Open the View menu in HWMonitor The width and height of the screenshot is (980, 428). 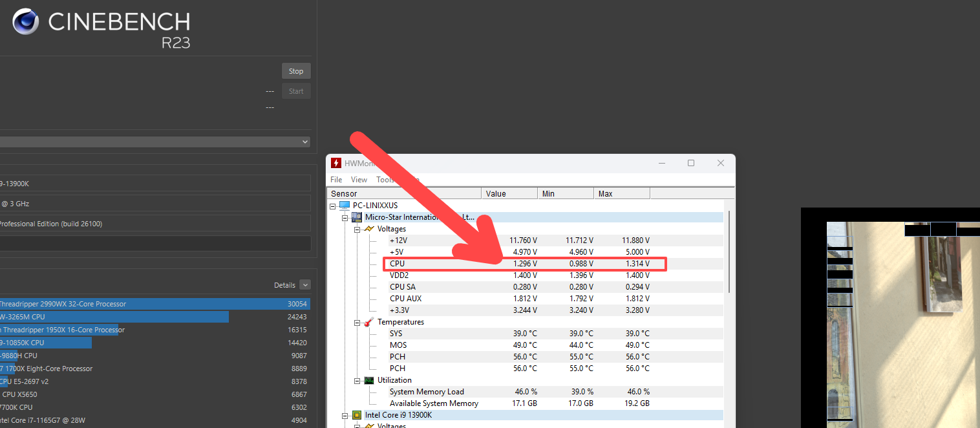tap(359, 180)
